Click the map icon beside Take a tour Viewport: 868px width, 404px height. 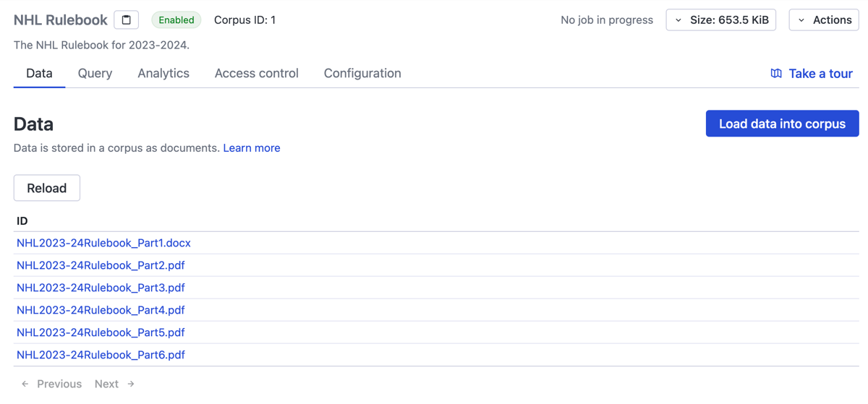pos(776,74)
